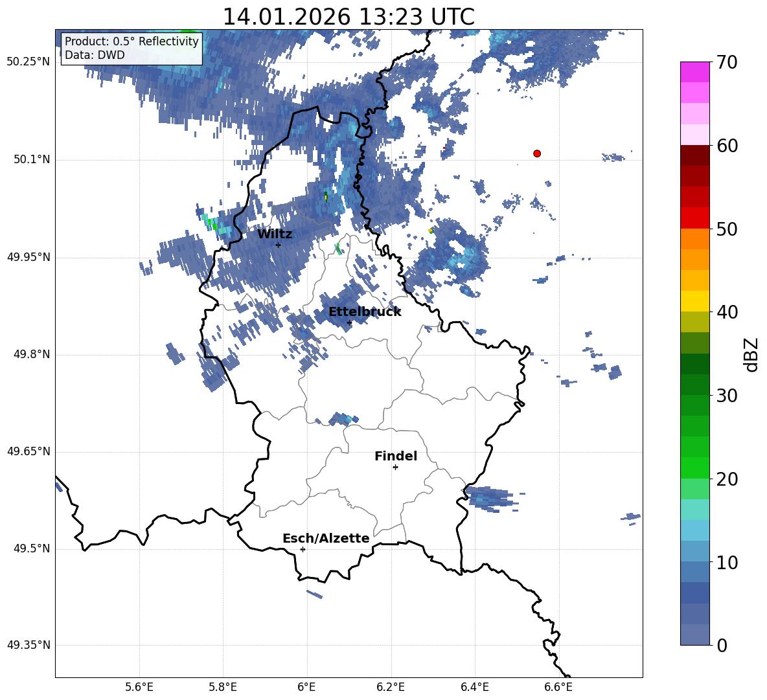This screenshot has width=767, height=700.
Task: Click the 50 value on the colorbar
Action: 727,229
